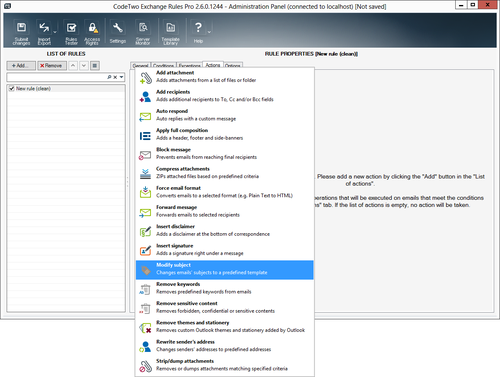500x377 pixels.
Task: Click Force email format icon
Action: (x=145, y=192)
